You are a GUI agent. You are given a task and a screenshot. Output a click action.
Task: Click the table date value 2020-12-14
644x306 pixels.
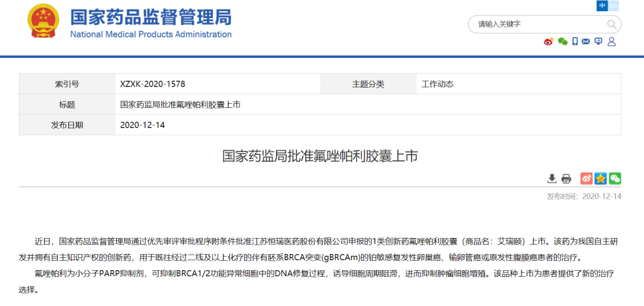[x=143, y=125]
